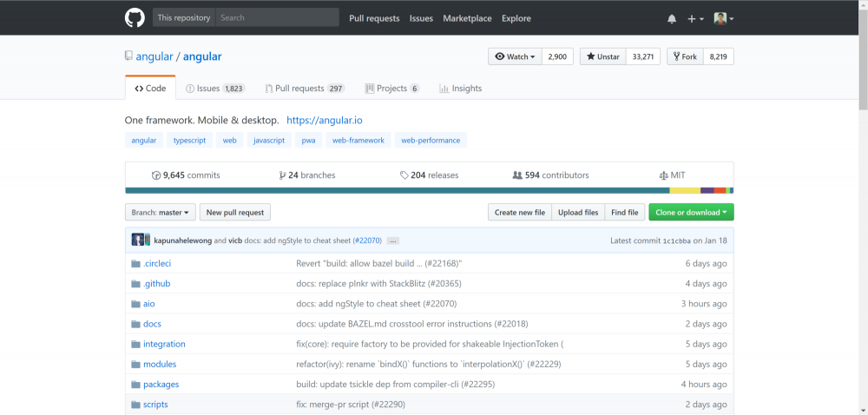Open the 9,645 commits link
868x415 pixels.
pos(186,175)
